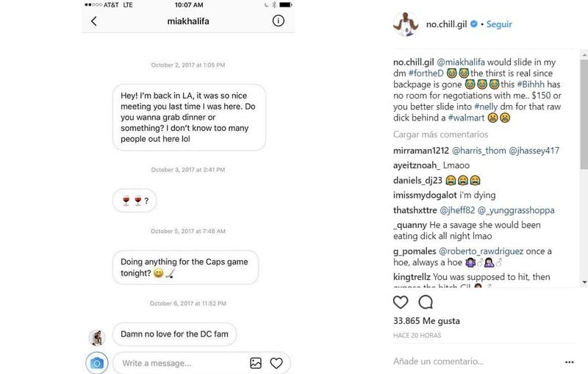The width and height of the screenshot is (588, 374).
Task: Open the kingtrellz commenter profile
Action: click(x=417, y=276)
